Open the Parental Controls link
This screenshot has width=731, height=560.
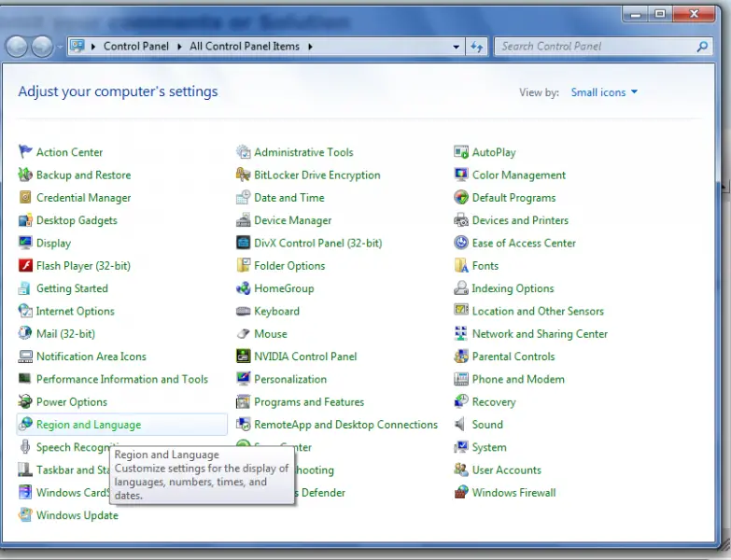pyautogui.click(x=513, y=357)
